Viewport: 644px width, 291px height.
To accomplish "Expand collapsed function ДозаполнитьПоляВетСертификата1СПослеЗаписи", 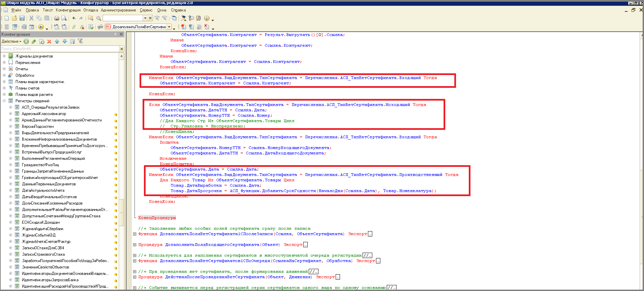I will click(x=135, y=234).
